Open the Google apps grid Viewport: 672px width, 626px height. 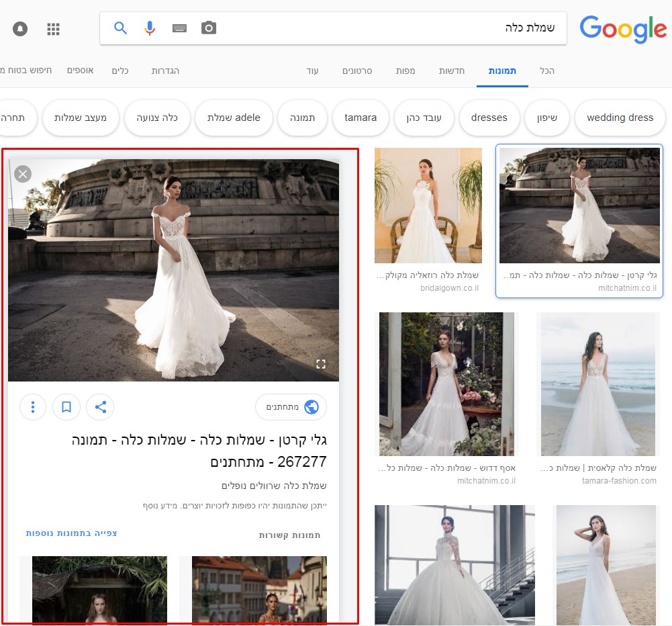[54, 29]
